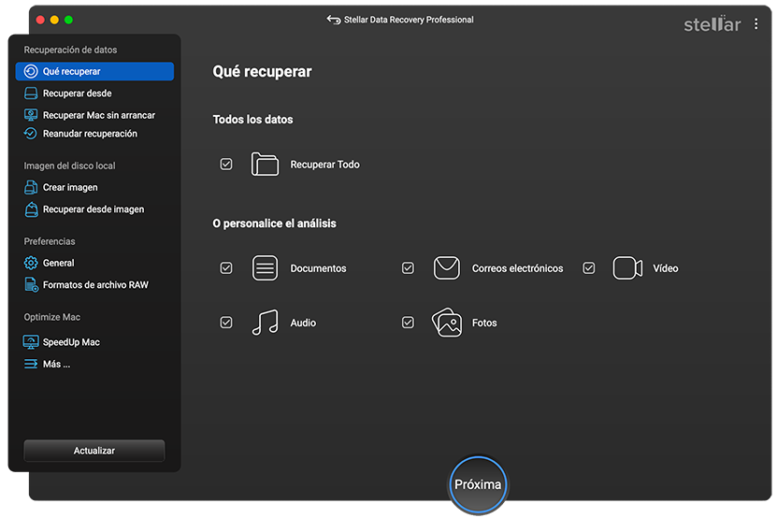
Task: Click the Más list icon
Action: (x=31, y=364)
